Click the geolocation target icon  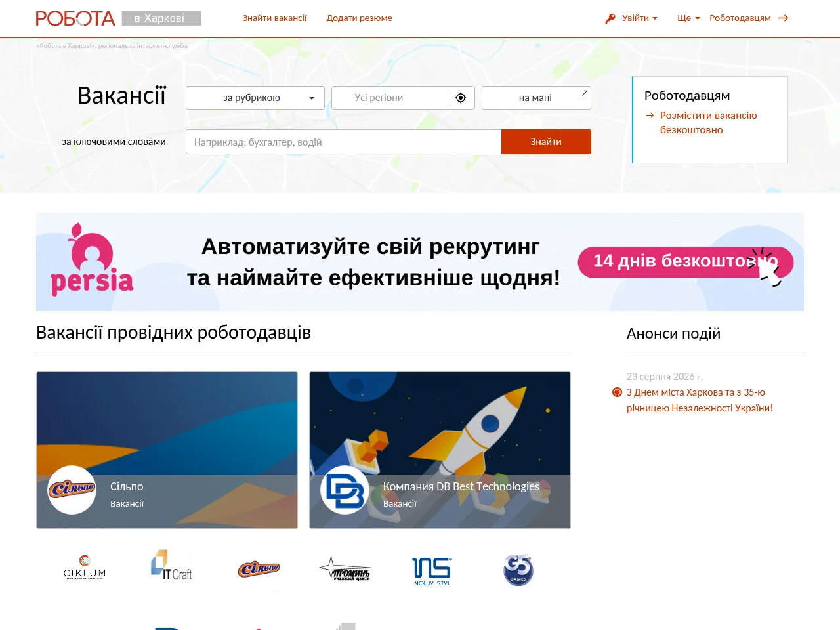coord(461,98)
